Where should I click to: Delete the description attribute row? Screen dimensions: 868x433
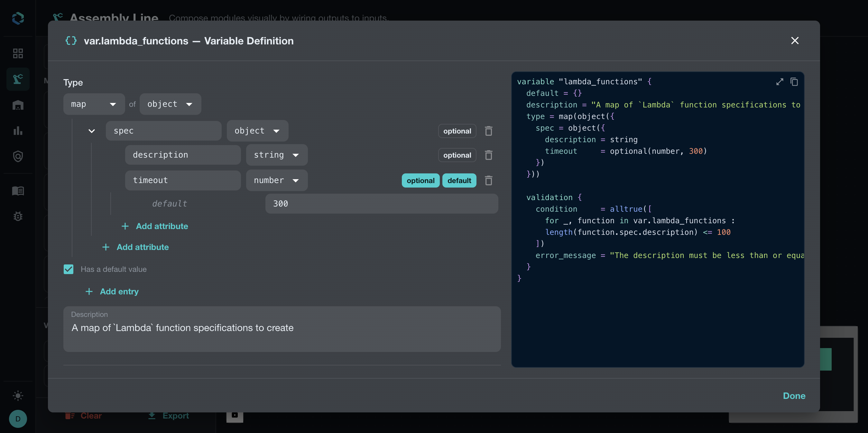click(489, 155)
